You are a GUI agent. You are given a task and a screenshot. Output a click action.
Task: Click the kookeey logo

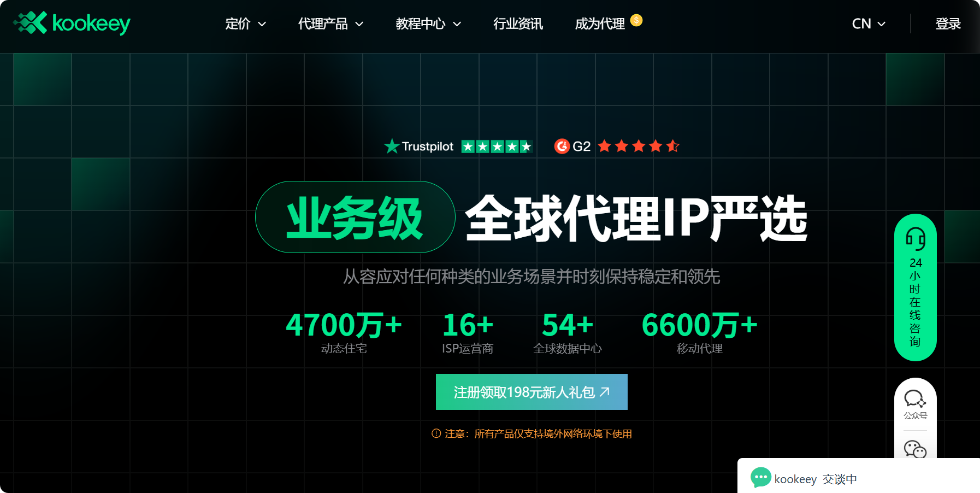[x=71, y=23]
